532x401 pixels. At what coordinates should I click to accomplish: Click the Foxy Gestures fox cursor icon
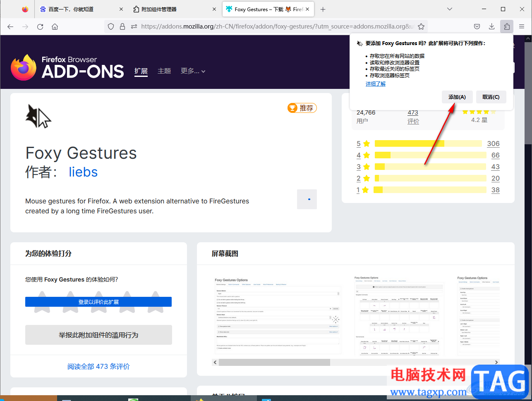pos(38,116)
